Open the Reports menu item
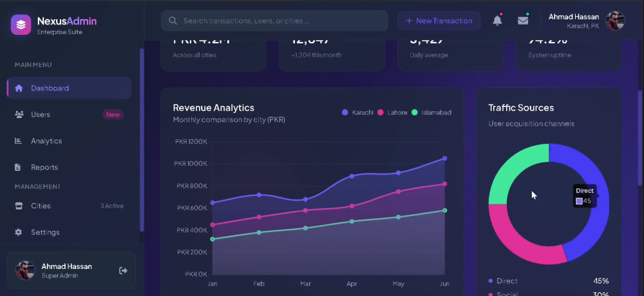Screen dimensions: 644x296 (69, 167)
